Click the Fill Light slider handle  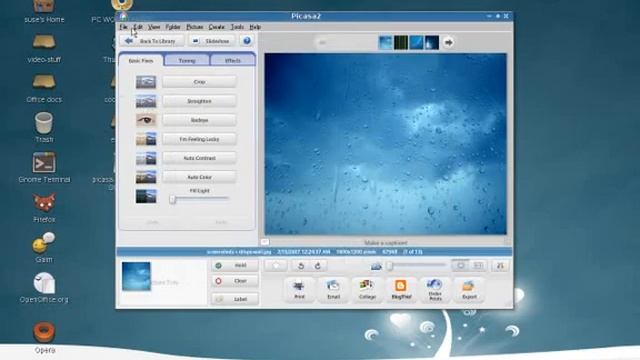click(173, 199)
